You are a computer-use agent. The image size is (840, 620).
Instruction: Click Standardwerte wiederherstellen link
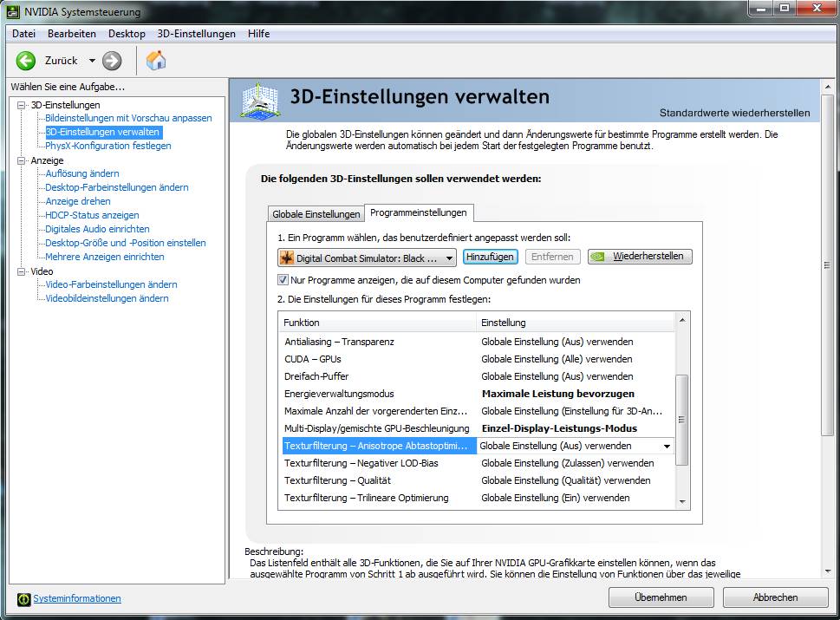point(734,113)
